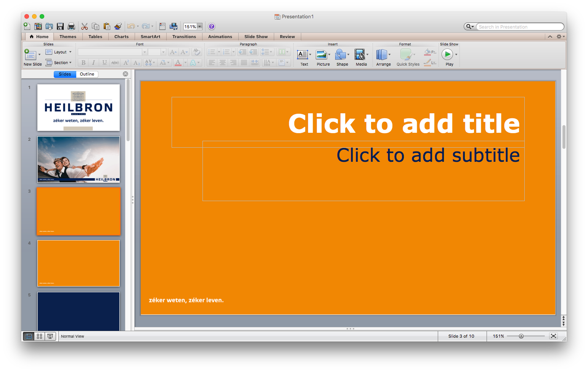The height and width of the screenshot is (372, 588).
Task: Click the Save floppy disk icon
Action: tap(60, 26)
